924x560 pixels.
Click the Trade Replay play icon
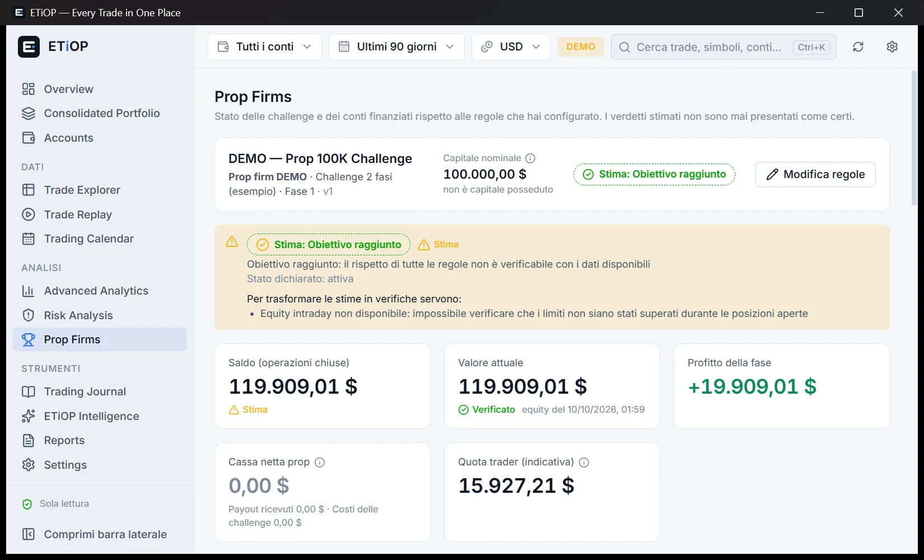pos(29,214)
